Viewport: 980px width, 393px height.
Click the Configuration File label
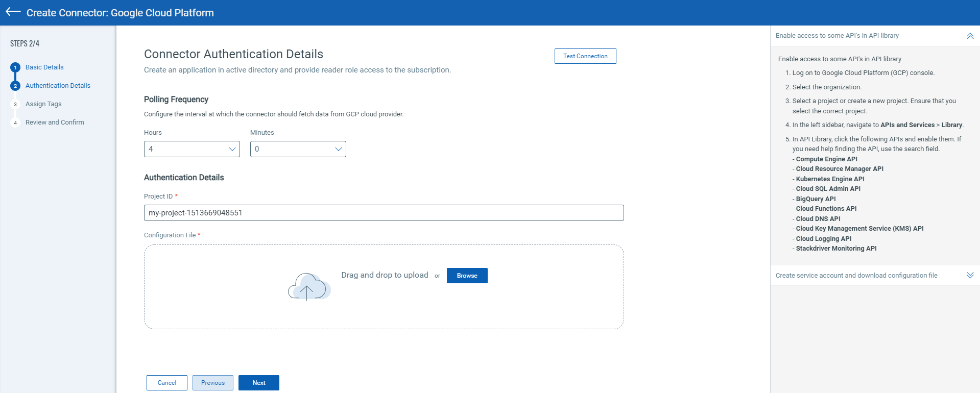pyautogui.click(x=170, y=235)
